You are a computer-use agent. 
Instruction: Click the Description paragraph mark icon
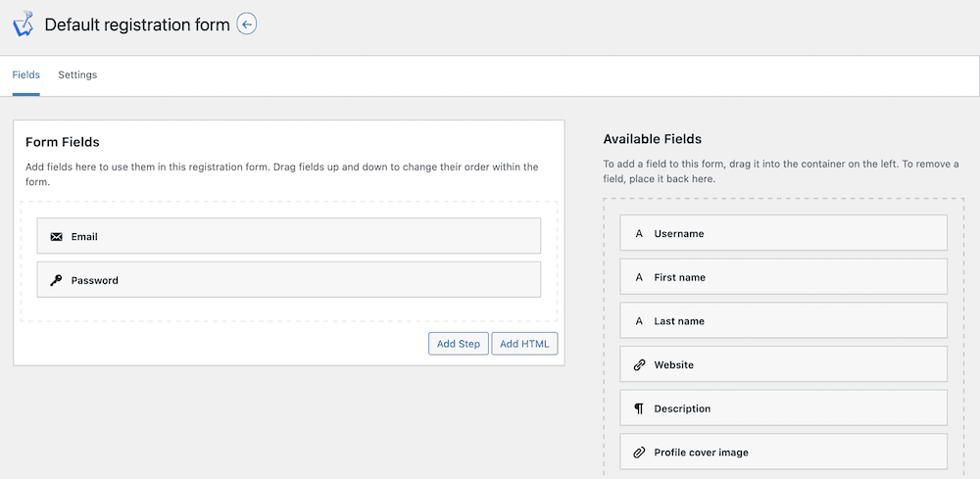tap(639, 408)
